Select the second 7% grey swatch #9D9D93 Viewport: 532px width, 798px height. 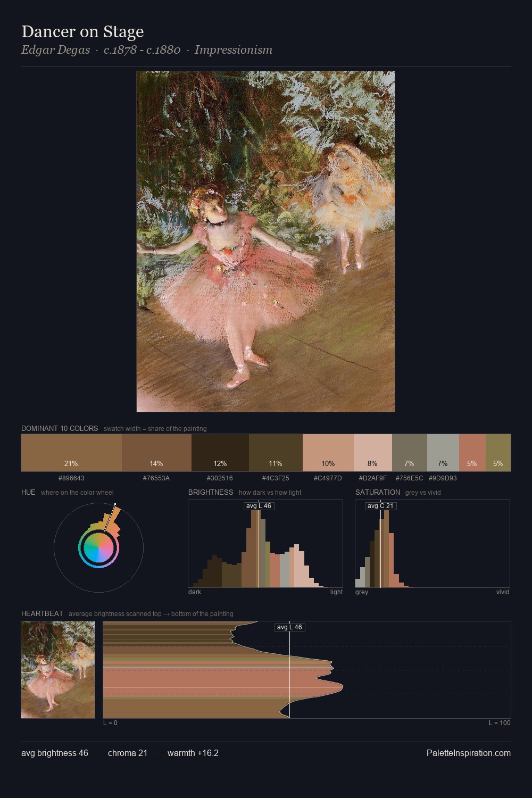[443, 453]
